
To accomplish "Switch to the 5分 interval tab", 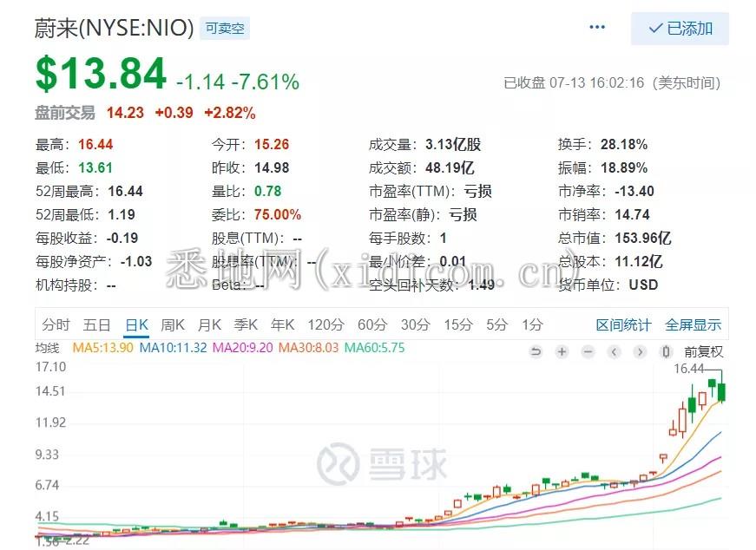I will tap(497, 325).
